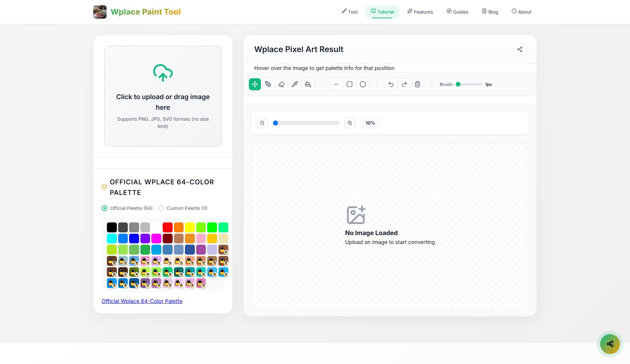
Task: Select the Rectangle shape tool
Action: tap(350, 84)
